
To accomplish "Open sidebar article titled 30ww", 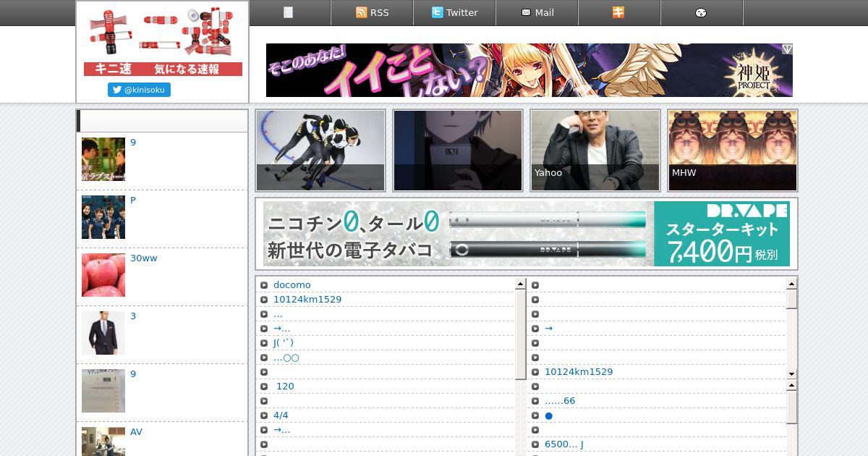I will pyautogui.click(x=143, y=258).
